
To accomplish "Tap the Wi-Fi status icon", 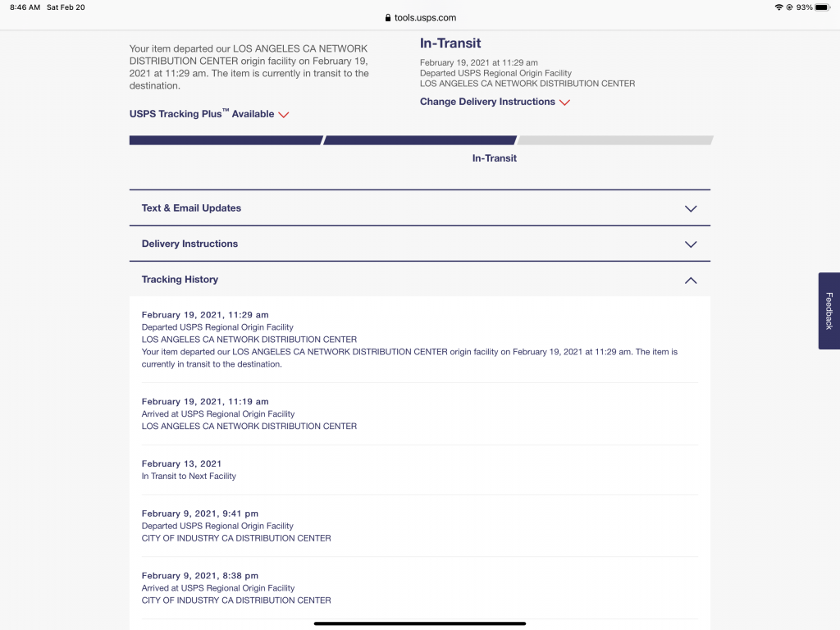I will click(x=778, y=7).
